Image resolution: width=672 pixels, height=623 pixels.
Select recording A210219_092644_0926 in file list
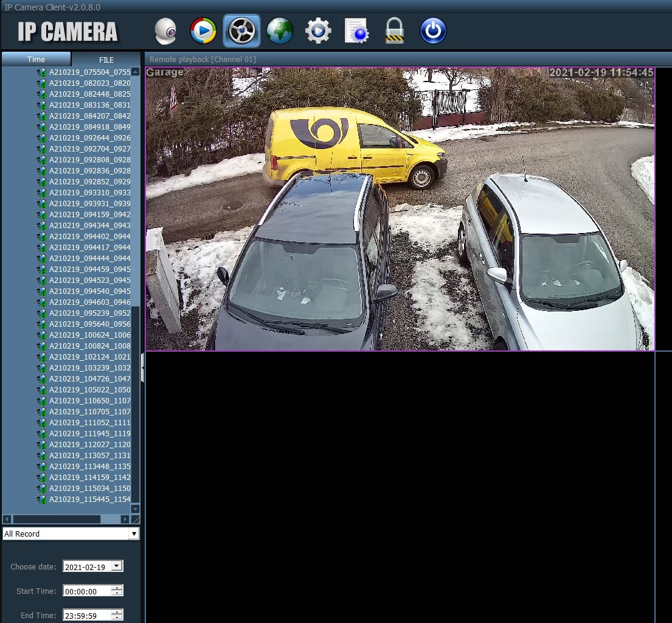[x=89, y=138]
